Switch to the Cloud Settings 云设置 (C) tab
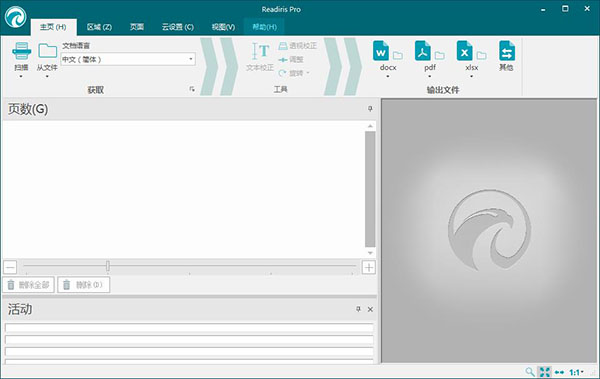600x379 pixels. [178, 27]
